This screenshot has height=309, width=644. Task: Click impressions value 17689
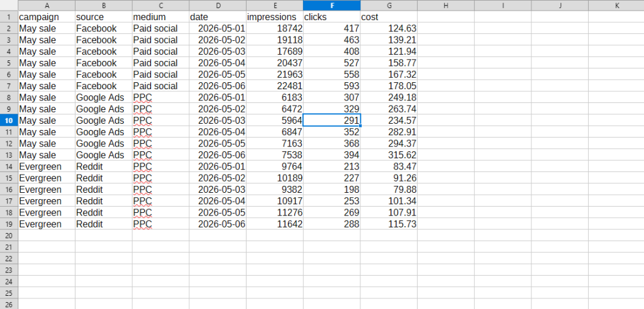coord(275,51)
